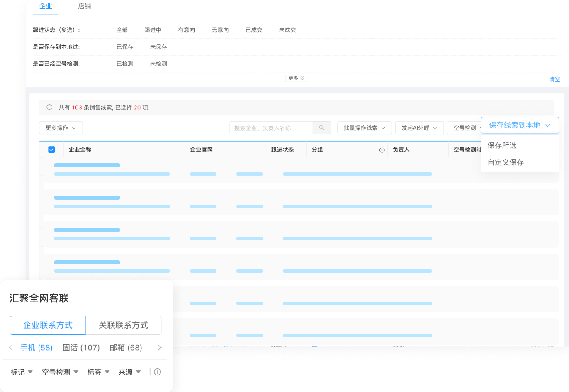Select the 企业联系方式 tab
Image resolution: width=569 pixels, height=392 pixels.
point(48,325)
